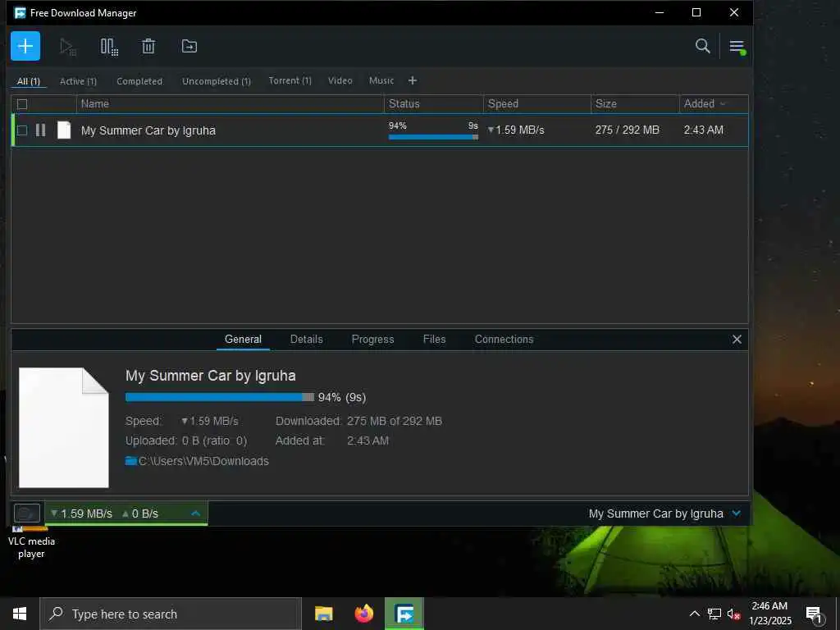Click the pause all downloads toolbar icon
Viewport: 840px width, 630px height.
(109, 47)
